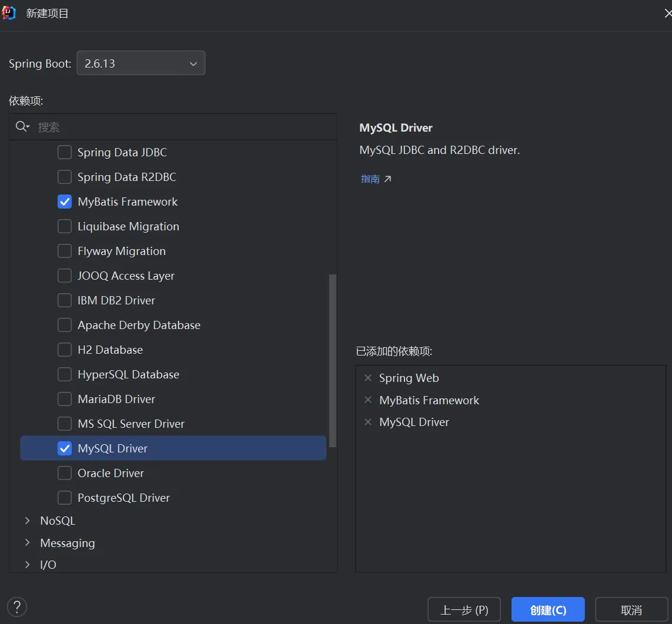Expand the Messaging category

27,543
